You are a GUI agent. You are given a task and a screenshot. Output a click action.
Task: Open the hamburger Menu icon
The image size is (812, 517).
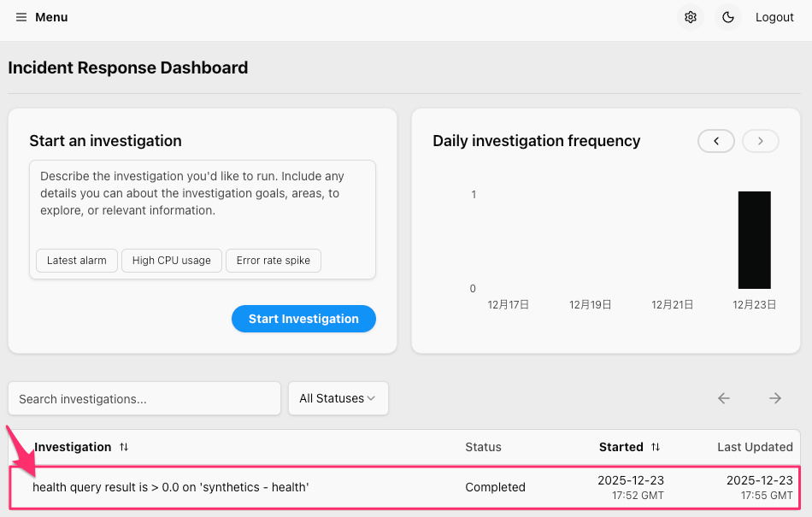pos(21,17)
